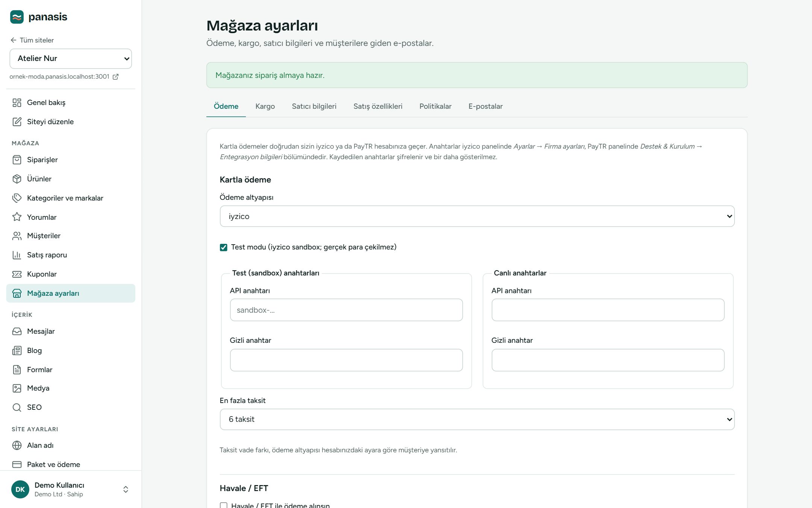The image size is (812, 508).
Task: Switch to the E-postalar tab
Action: 485,106
